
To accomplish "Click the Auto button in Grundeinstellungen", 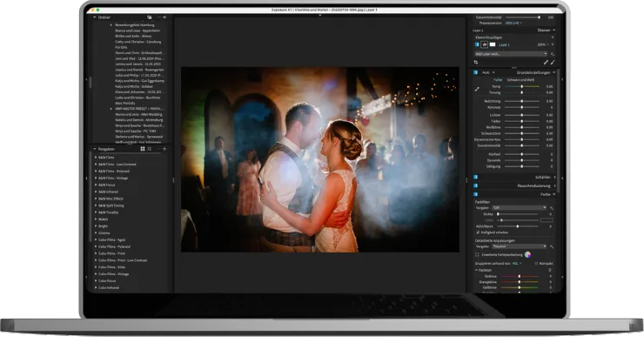I will [486, 72].
